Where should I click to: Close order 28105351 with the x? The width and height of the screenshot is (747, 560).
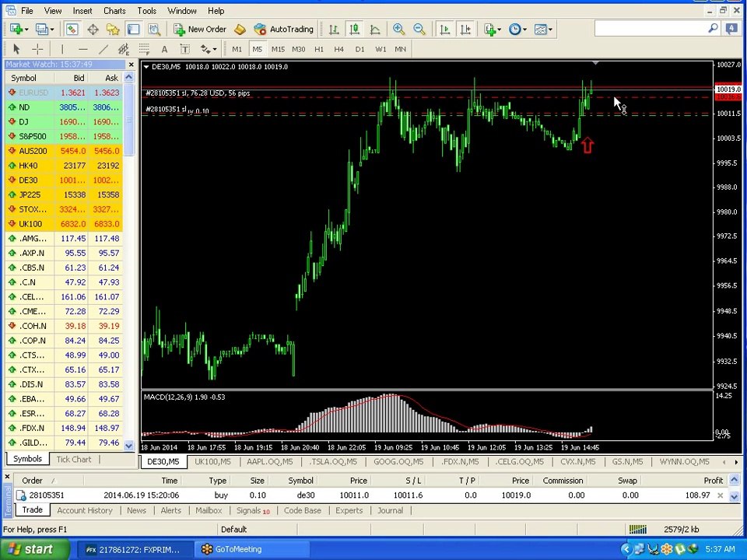721,495
